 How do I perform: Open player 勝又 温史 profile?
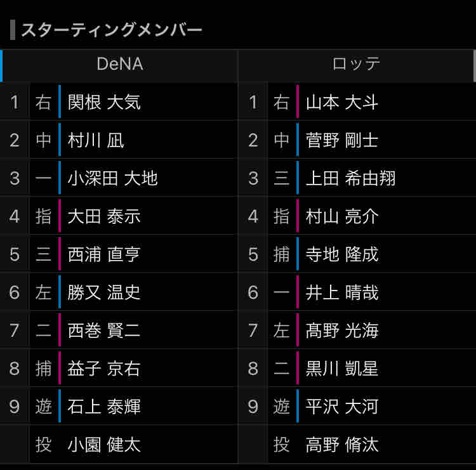pyautogui.click(x=104, y=292)
